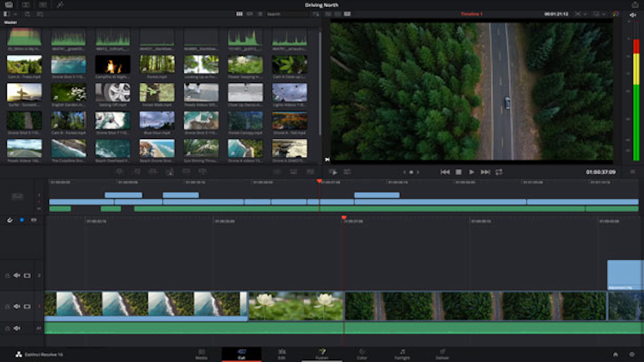
Task: Toggle the audio meter speaker icon
Action: click(x=633, y=15)
